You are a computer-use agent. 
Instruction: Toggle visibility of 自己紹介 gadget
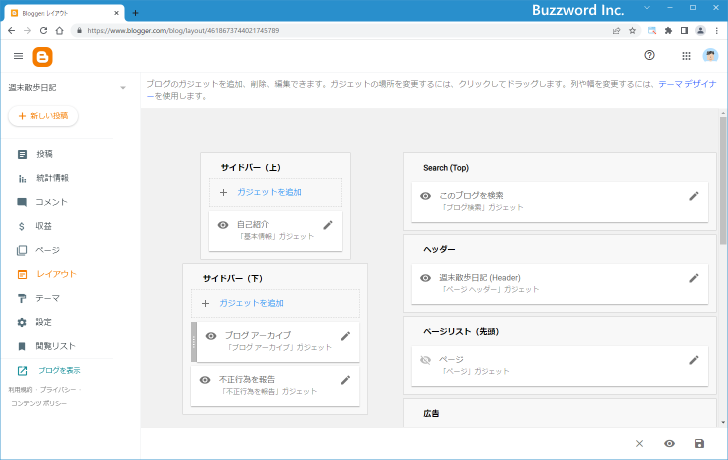[223, 225]
